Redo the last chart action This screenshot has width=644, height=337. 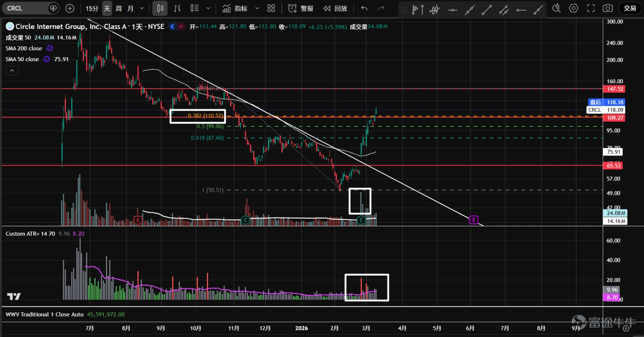[x=381, y=8]
